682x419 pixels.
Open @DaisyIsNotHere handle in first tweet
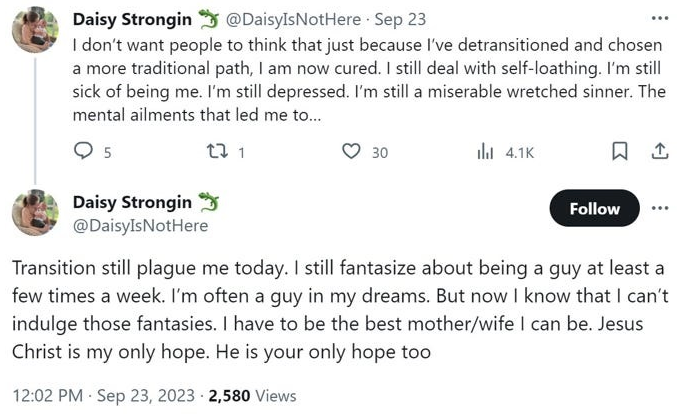[x=293, y=20]
